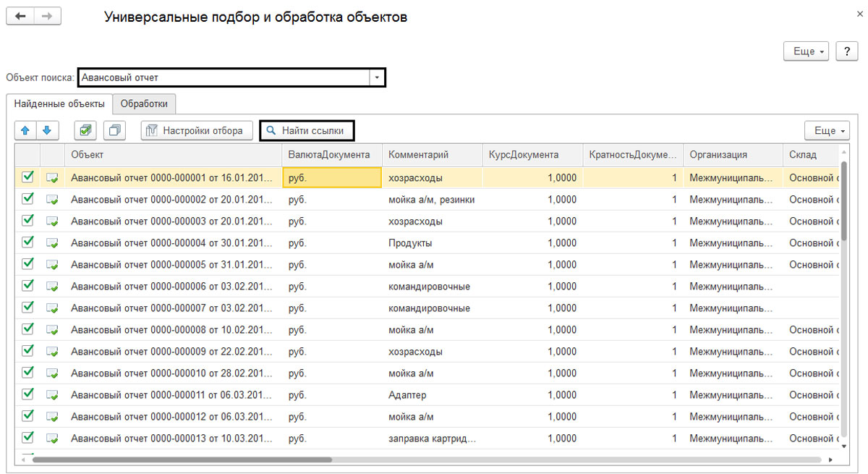Select the up arrow to move row higher
Image resolution: width=868 pixels, height=474 pixels.
(26, 130)
